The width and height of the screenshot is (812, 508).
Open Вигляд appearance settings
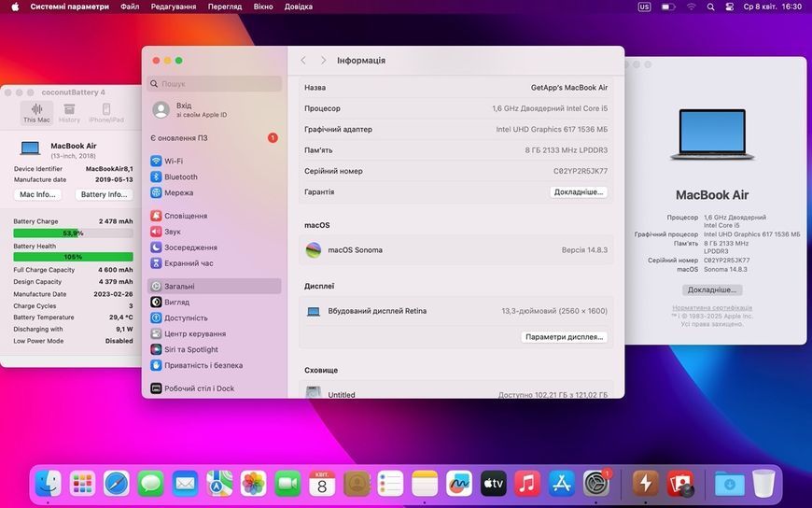pos(215,303)
